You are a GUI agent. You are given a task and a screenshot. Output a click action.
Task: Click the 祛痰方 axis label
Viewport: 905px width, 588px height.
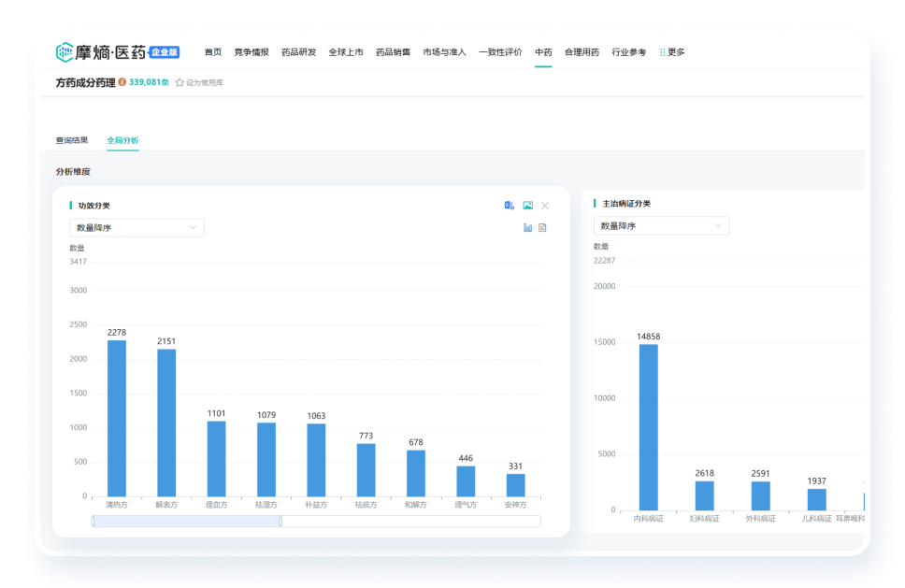point(366,504)
